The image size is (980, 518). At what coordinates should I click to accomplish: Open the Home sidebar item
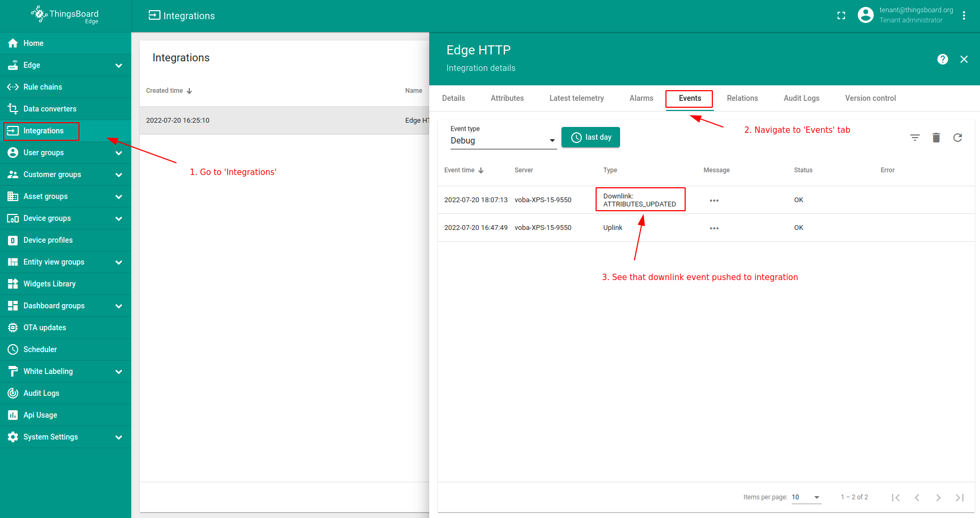point(65,43)
